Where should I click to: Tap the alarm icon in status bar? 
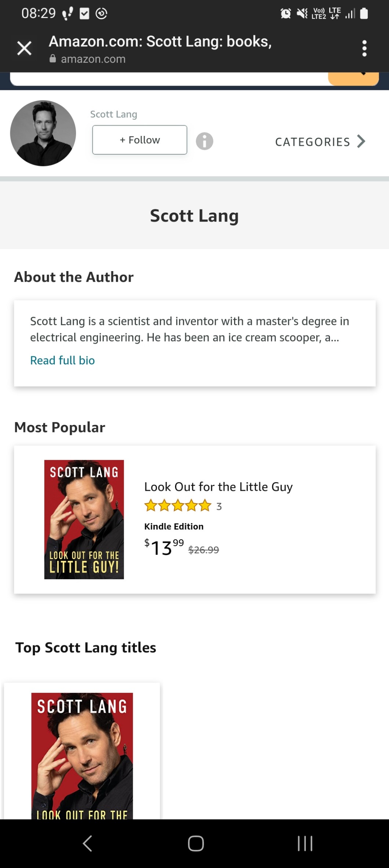(286, 14)
